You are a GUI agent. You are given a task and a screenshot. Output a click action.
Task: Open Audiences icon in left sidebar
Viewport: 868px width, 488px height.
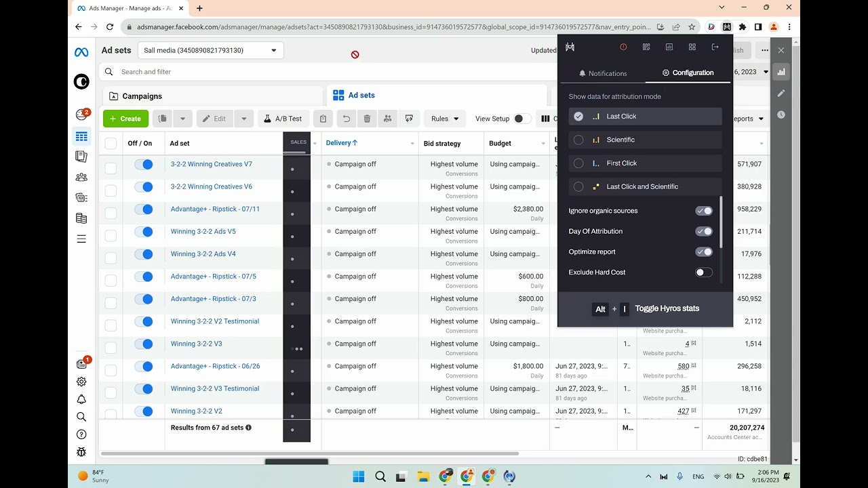coord(81,177)
